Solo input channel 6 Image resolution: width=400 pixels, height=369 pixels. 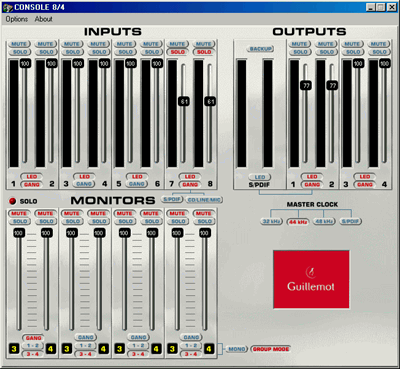(x=151, y=52)
